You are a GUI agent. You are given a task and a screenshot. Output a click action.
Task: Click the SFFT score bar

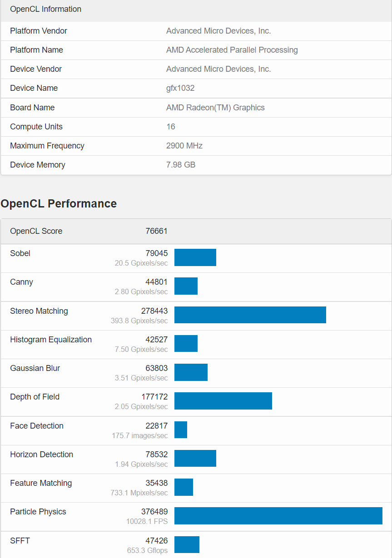coord(187,544)
